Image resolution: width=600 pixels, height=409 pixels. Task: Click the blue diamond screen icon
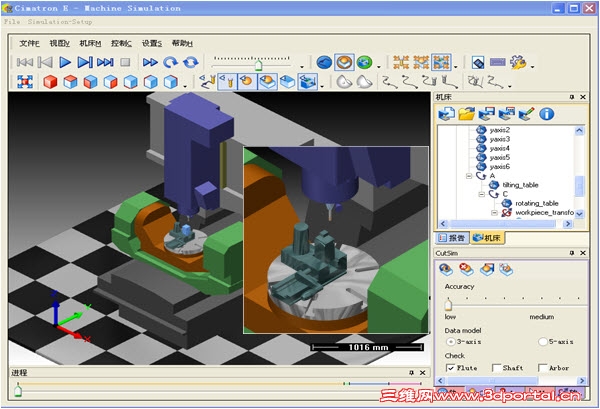point(478,62)
